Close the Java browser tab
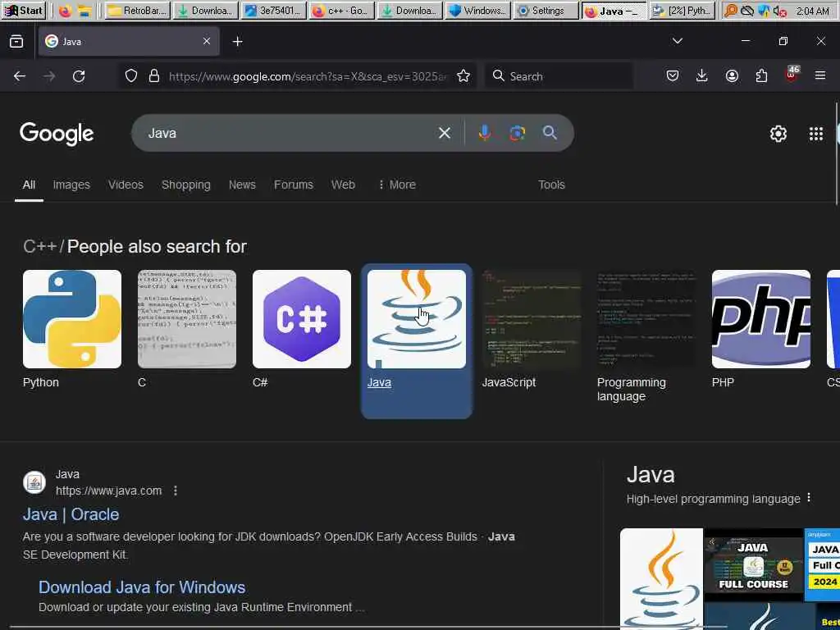Viewport: 840px width, 630px height. pos(206,41)
